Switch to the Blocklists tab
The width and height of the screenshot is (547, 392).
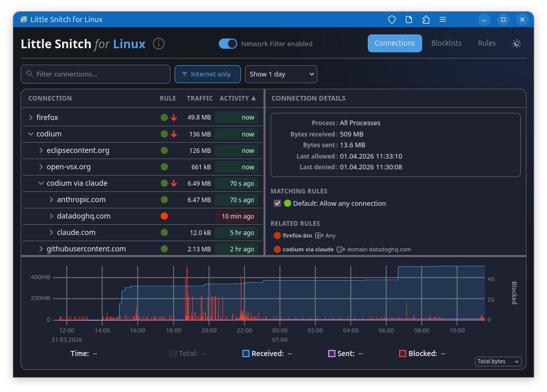(446, 43)
